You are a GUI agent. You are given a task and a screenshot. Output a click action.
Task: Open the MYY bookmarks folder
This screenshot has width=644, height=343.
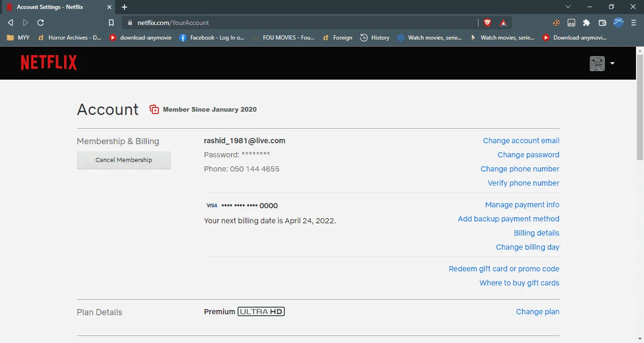(18, 38)
